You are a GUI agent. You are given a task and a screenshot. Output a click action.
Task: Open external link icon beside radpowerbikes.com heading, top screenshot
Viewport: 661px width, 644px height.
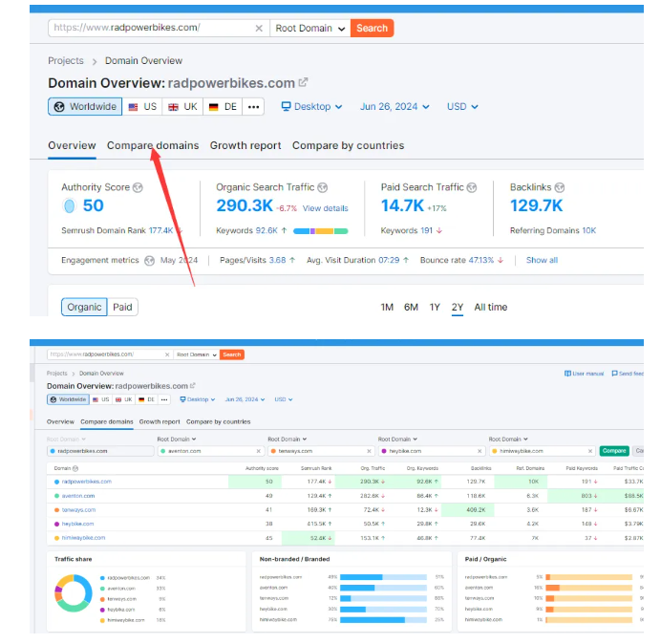[303, 82]
